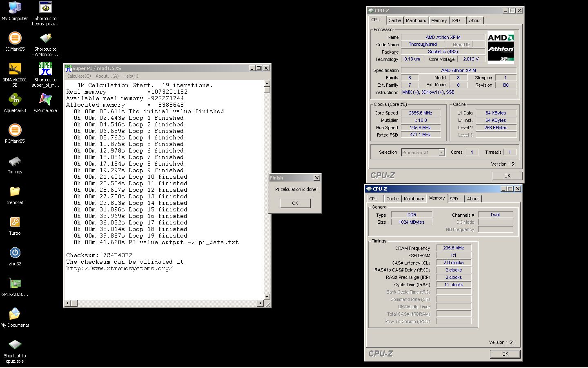Click Loop 19 finished line

(x=131, y=236)
